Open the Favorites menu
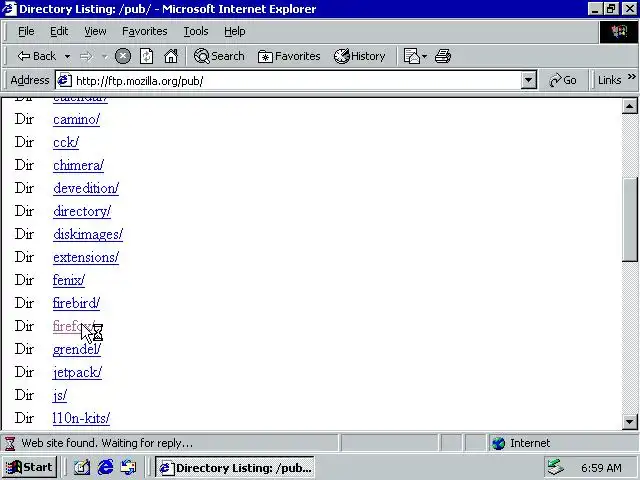 coord(144,31)
